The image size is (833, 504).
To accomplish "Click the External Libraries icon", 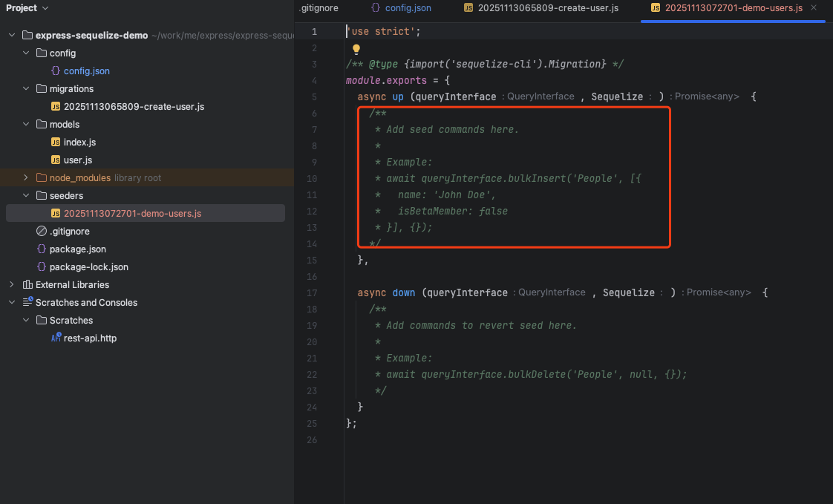I will (27, 285).
